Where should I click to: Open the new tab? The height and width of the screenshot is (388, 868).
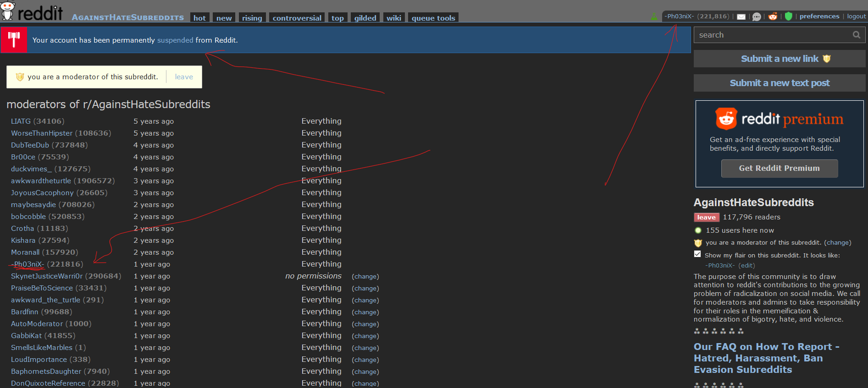(224, 18)
